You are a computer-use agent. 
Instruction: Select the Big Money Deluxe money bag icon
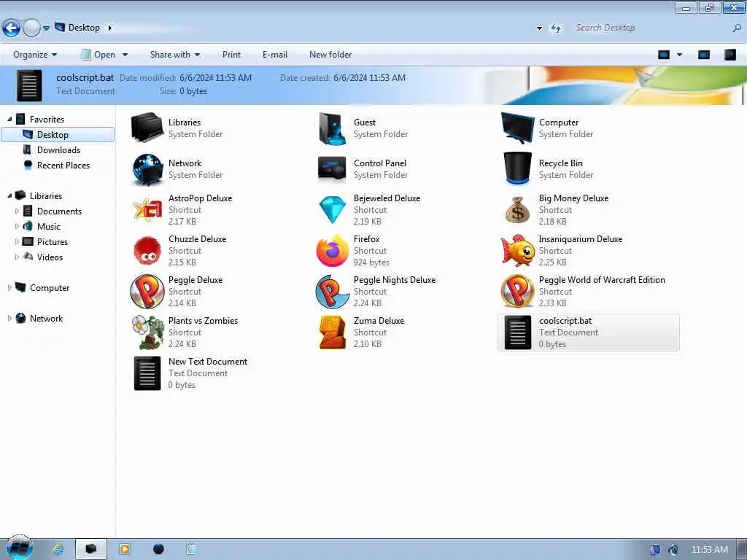517,209
